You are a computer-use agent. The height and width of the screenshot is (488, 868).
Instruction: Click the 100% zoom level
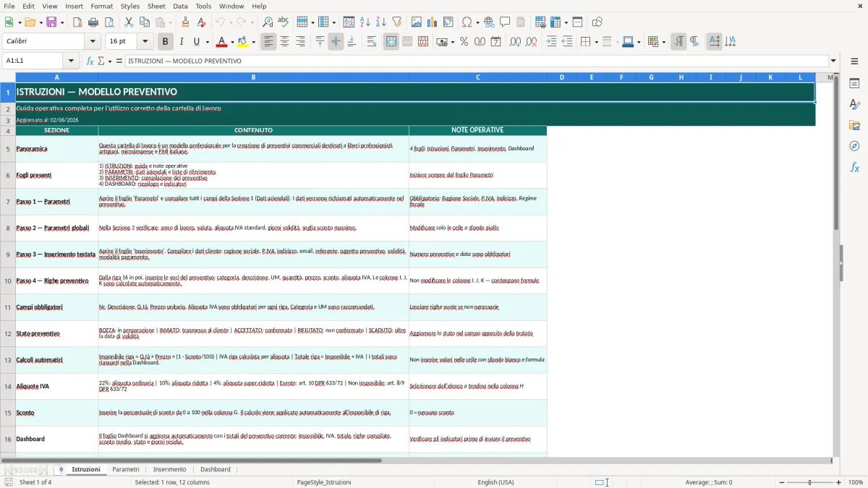(x=856, y=482)
